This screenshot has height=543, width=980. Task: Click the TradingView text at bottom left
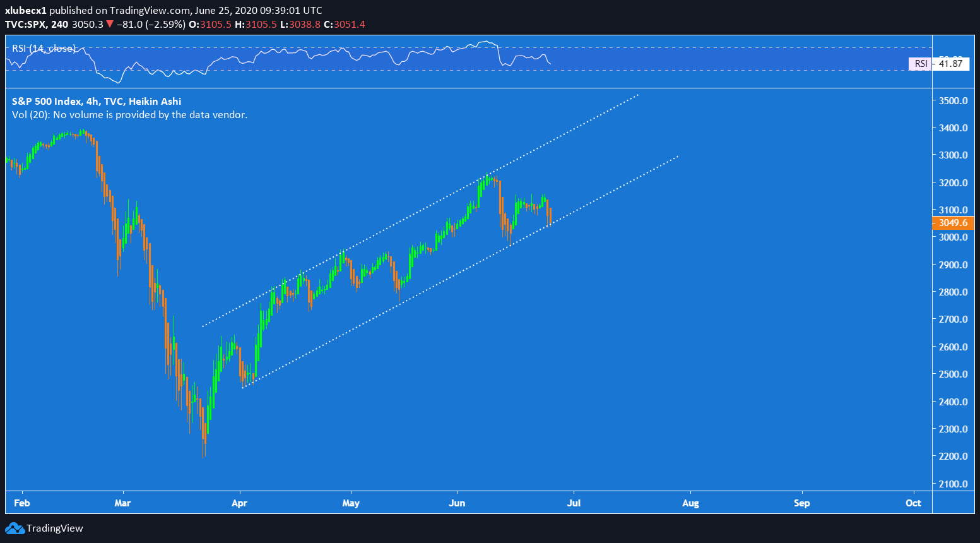[55, 528]
